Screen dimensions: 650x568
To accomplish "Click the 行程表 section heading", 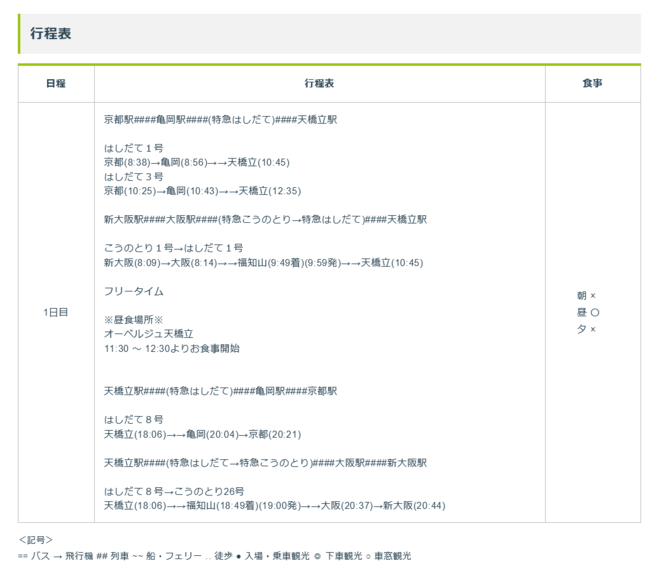I will click(51, 34).
